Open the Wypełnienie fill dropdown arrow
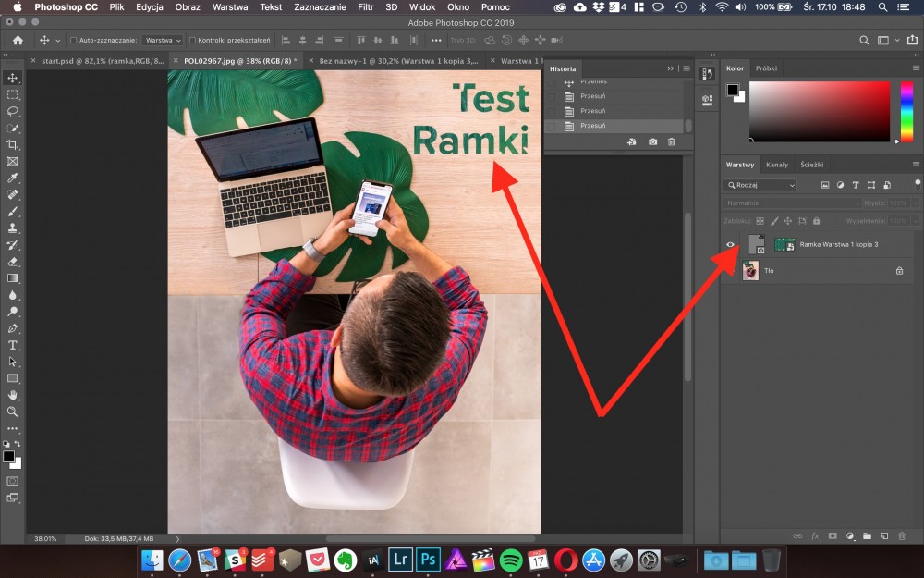This screenshot has width=924, height=578. click(x=915, y=221)
